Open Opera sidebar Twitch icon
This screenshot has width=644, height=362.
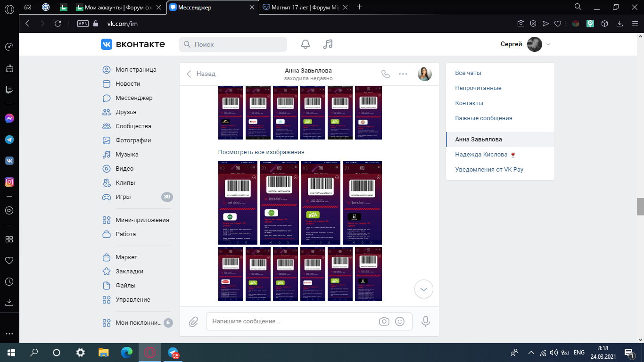(9, 90)
